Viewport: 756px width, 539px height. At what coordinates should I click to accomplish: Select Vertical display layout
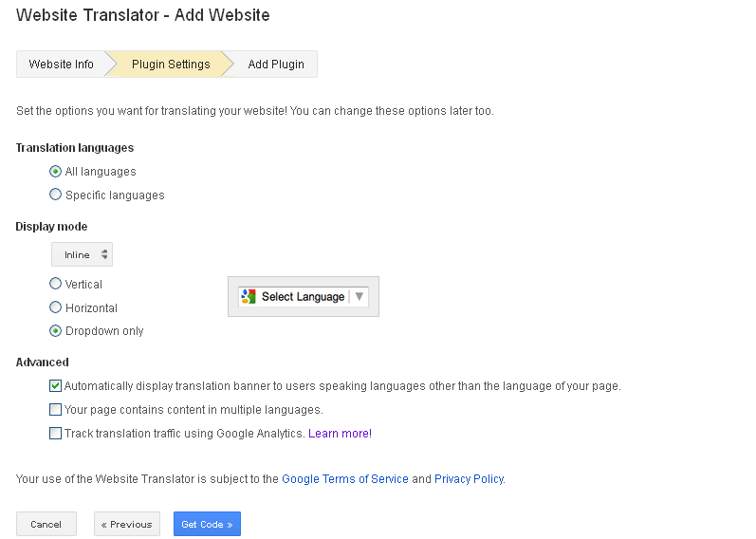56,284
